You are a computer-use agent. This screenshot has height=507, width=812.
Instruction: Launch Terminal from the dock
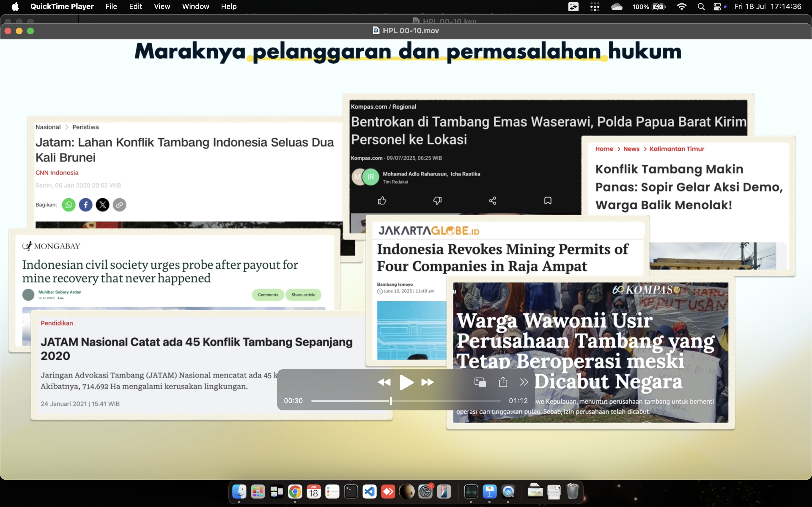351,492
